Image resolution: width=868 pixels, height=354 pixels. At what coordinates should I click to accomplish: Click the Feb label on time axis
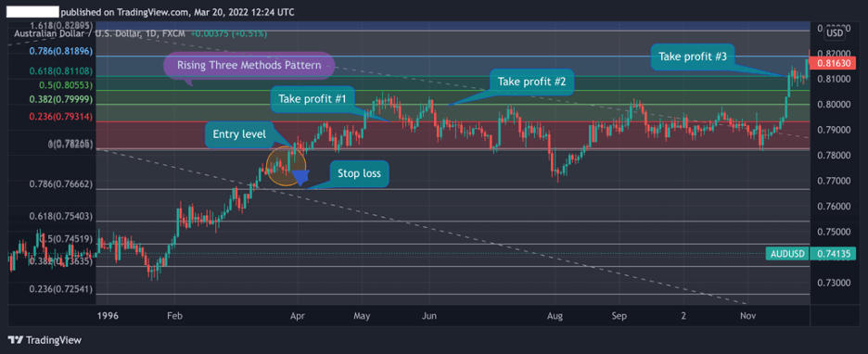coord(174,316)
